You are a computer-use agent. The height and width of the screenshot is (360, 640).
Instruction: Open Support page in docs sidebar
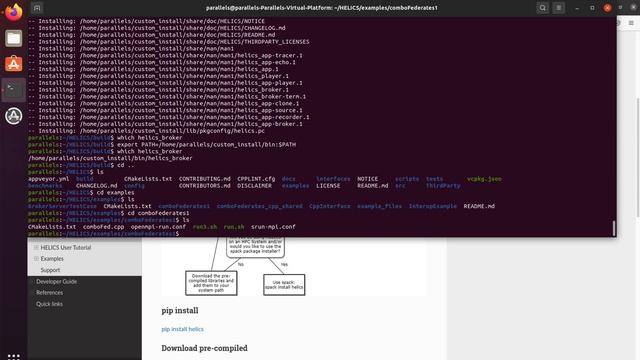coord(50,270)
